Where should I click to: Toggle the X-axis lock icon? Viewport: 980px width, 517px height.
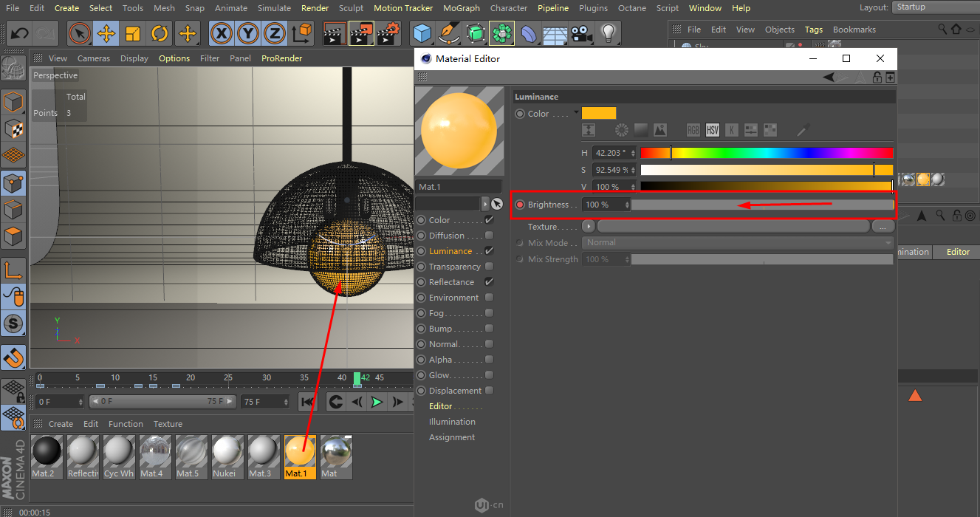click(x=222, y=33)
